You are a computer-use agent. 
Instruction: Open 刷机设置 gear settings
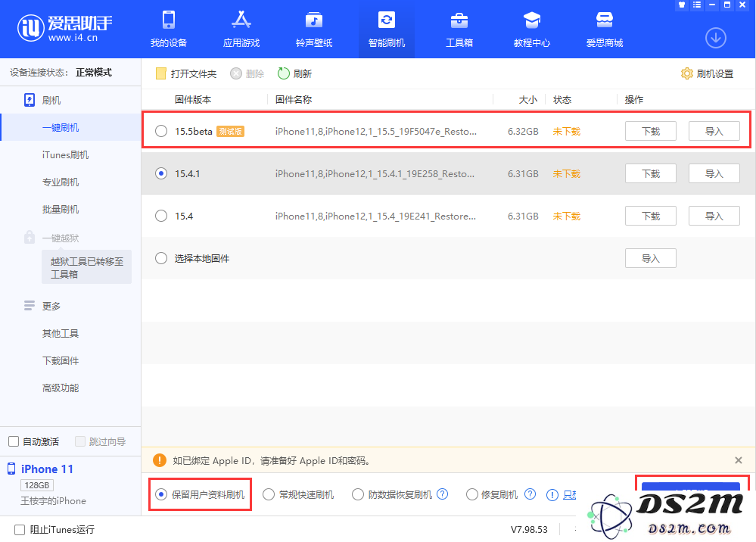point(707,73)
